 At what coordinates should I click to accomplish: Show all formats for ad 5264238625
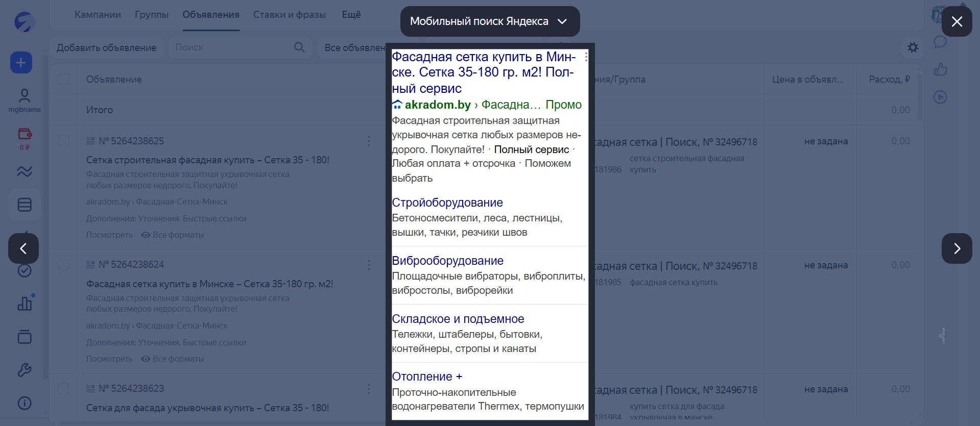pos(173,235)
